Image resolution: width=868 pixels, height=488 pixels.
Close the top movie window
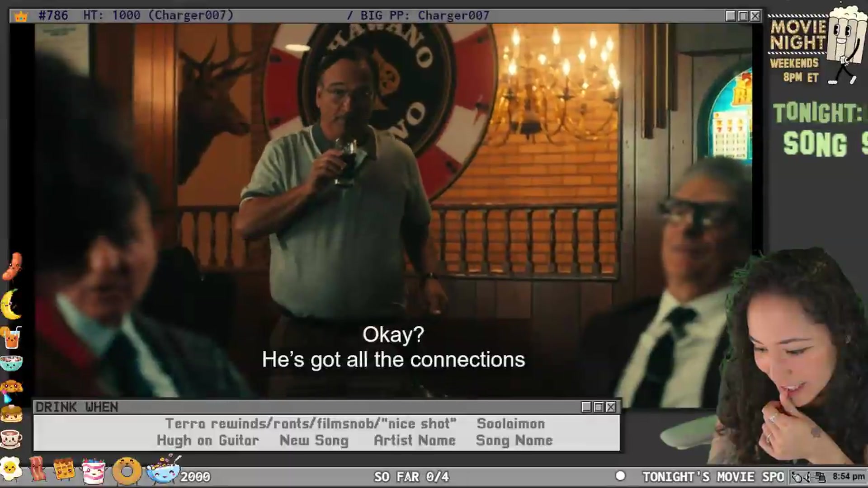coord(755,16)
